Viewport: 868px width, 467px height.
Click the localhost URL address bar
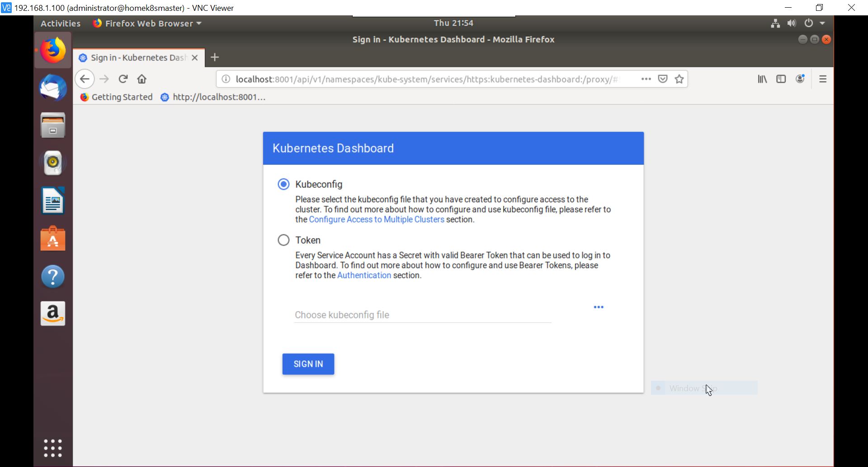tap(426, 79)
